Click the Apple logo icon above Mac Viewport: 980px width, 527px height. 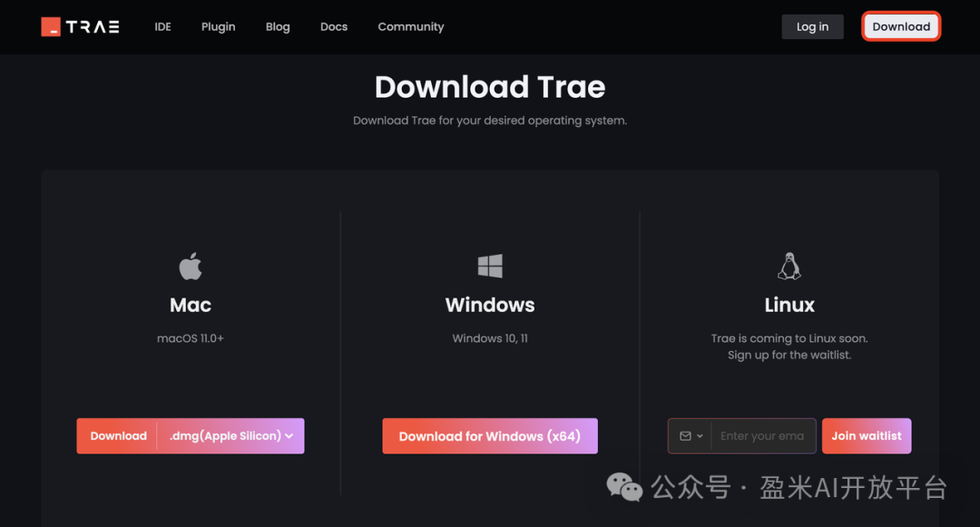point(190,266)
